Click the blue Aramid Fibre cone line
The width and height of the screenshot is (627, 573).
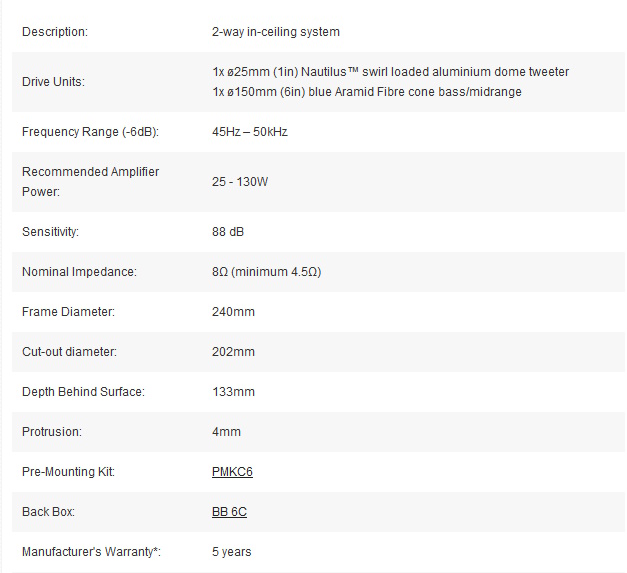pos(366,92)
